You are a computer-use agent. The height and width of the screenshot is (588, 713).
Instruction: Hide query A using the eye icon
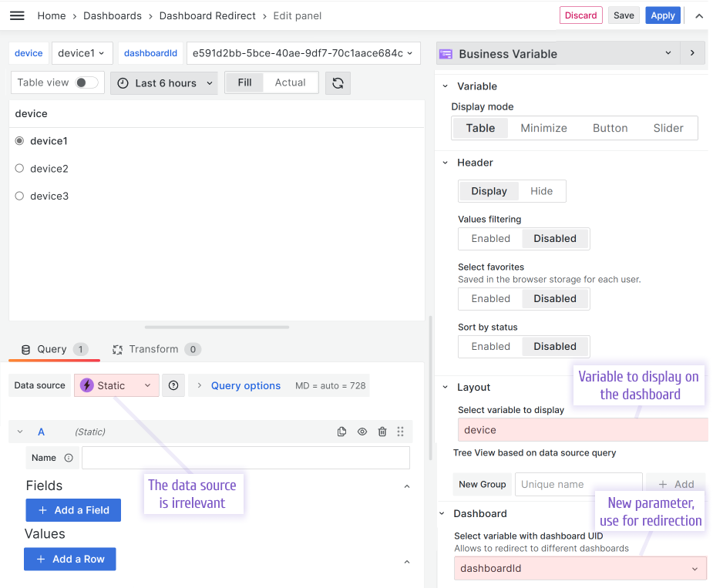[362, 432]
